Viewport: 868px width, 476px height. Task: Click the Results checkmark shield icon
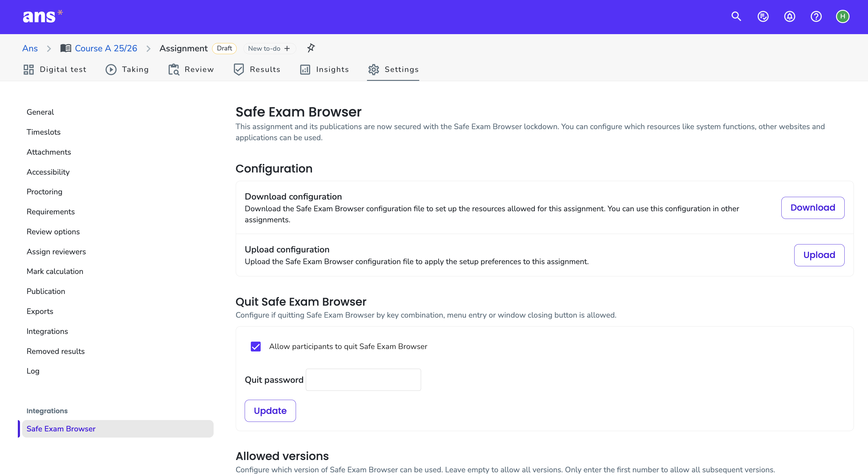[239, 69]
